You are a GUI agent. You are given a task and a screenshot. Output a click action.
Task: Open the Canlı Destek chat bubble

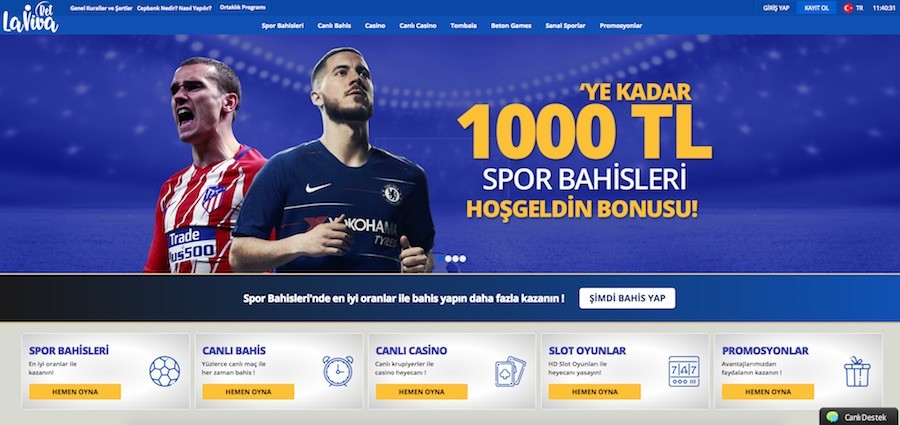pos(859,417)
